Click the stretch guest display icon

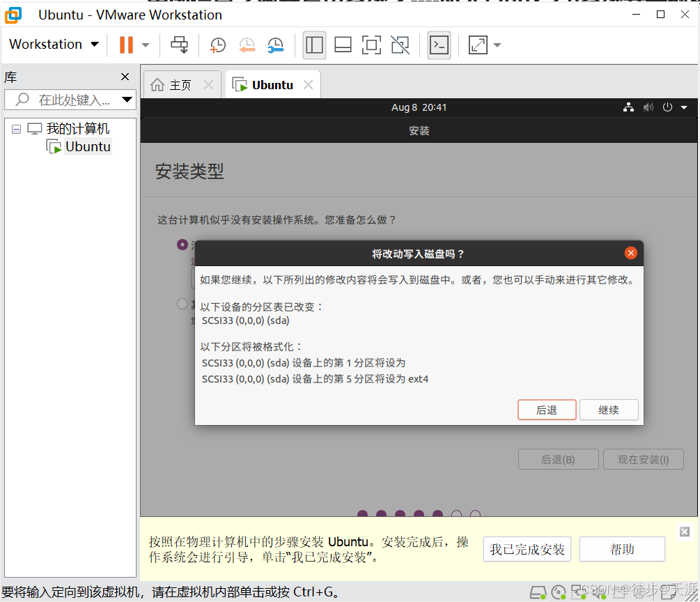click(478, 45)
